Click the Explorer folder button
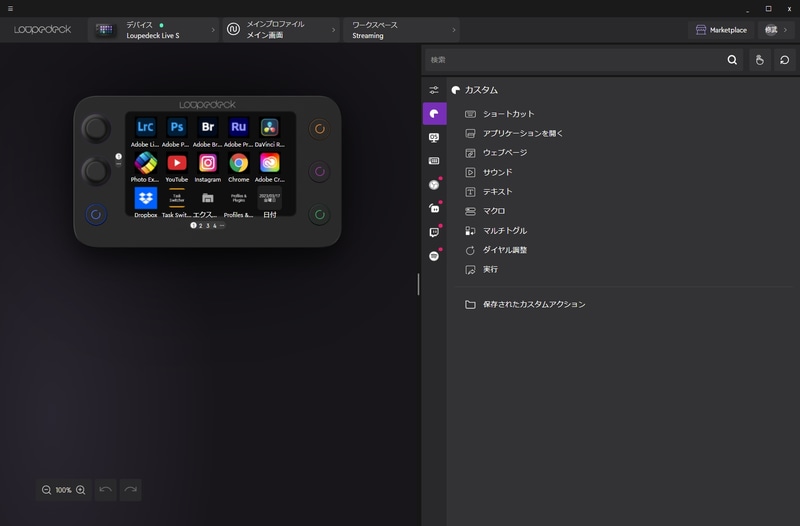The height and width of the screenshot is (526, 800). pyautogui.click(x=208, y=198)
